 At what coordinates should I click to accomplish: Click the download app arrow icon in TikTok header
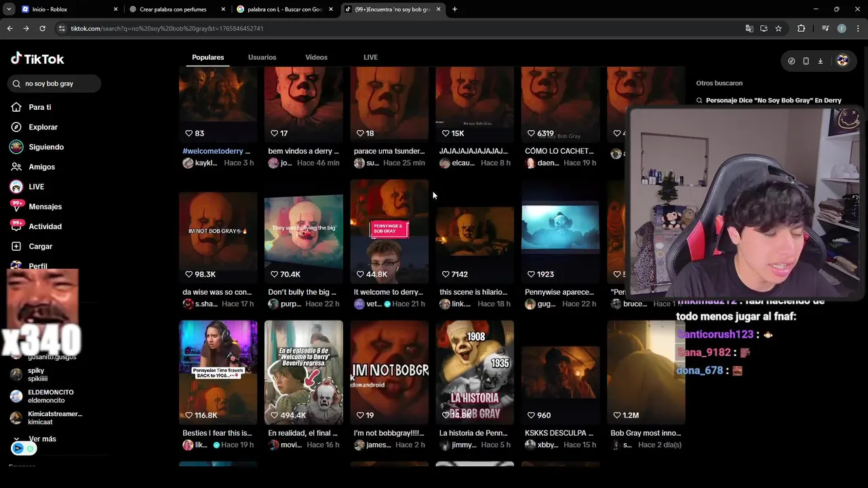coord(820,61)
